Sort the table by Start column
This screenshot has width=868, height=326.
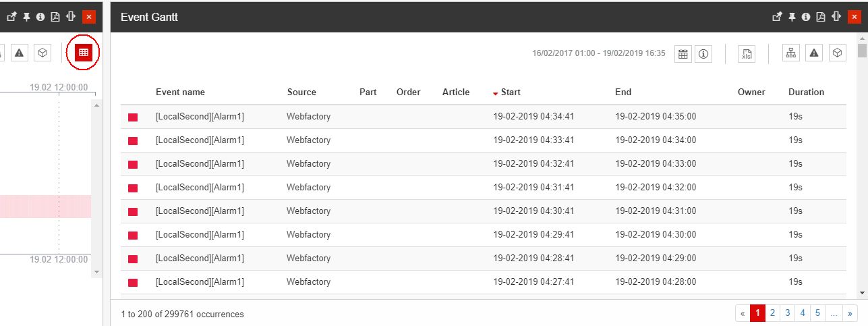(511, 92)
